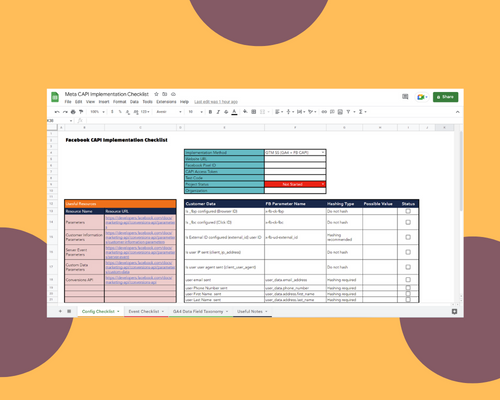Open the Conversions API resource URL
The width and height of the screenshot is (500, 400).
(139, 280)
